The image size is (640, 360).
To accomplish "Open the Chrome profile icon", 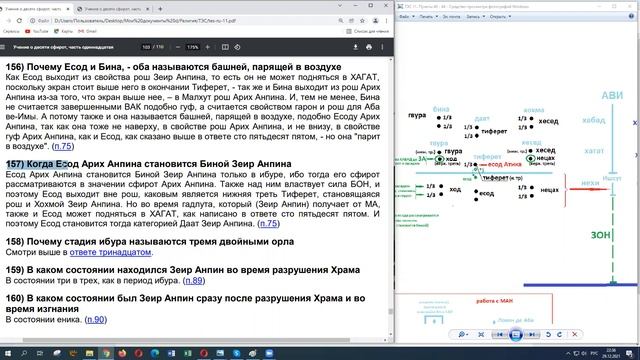I will point(375,20).
